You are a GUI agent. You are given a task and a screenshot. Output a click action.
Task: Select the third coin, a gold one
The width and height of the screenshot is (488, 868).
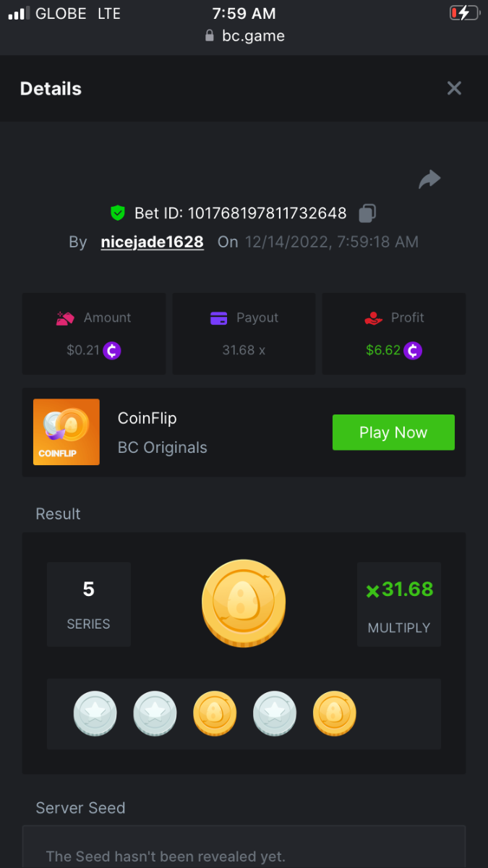pyautogui.click(x=215, y=713)
